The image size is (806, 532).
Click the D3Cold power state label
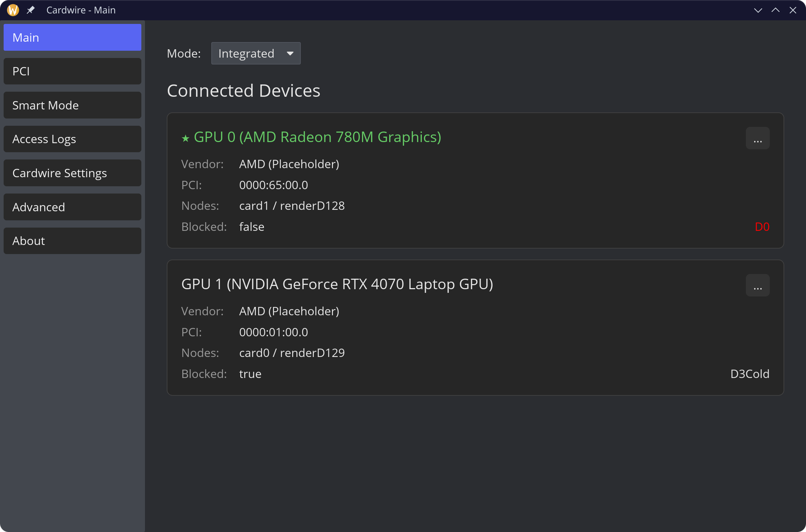pyautogui.click(x=750, y=374)
